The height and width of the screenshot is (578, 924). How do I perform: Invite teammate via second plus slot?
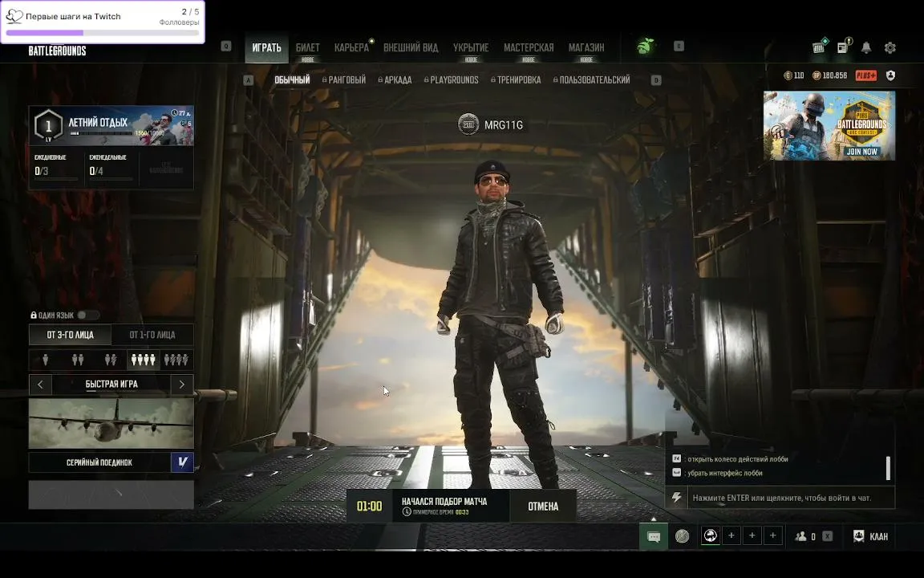(752, 535)
